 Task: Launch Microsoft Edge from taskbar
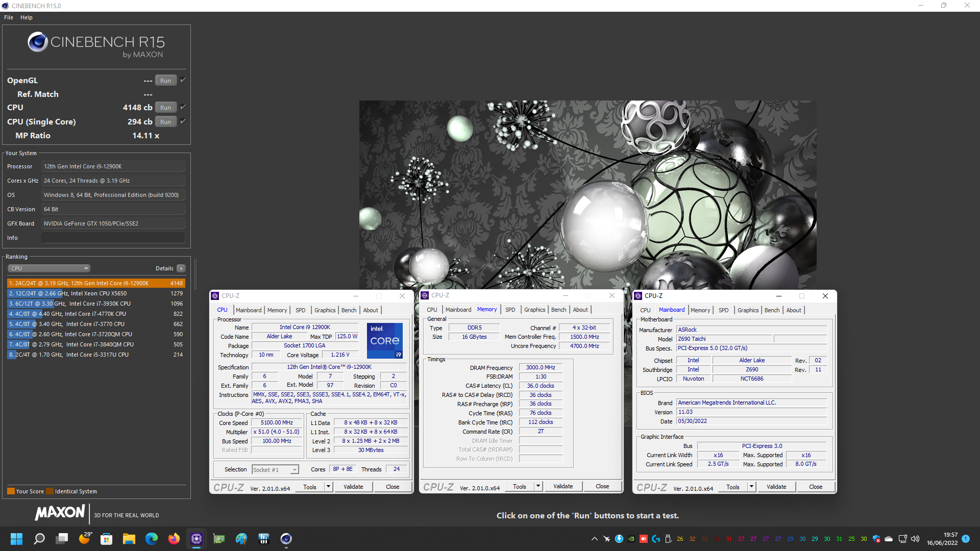point(151,539)
